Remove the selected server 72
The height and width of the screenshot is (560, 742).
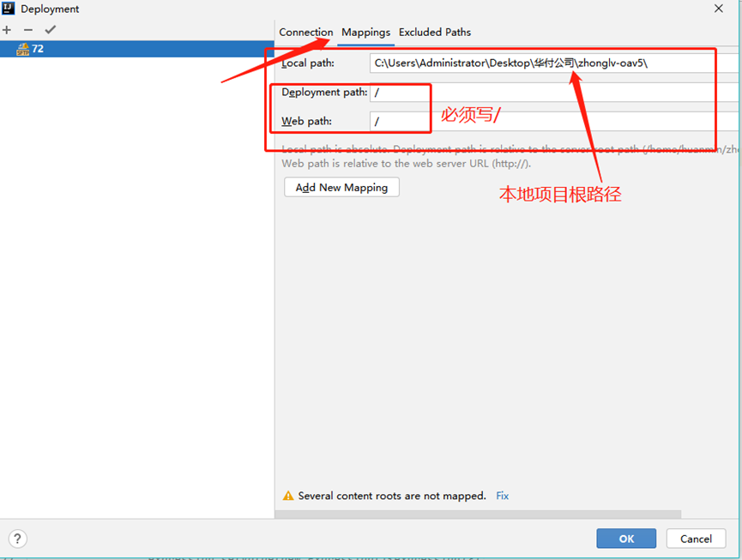[x=27, y=28]
